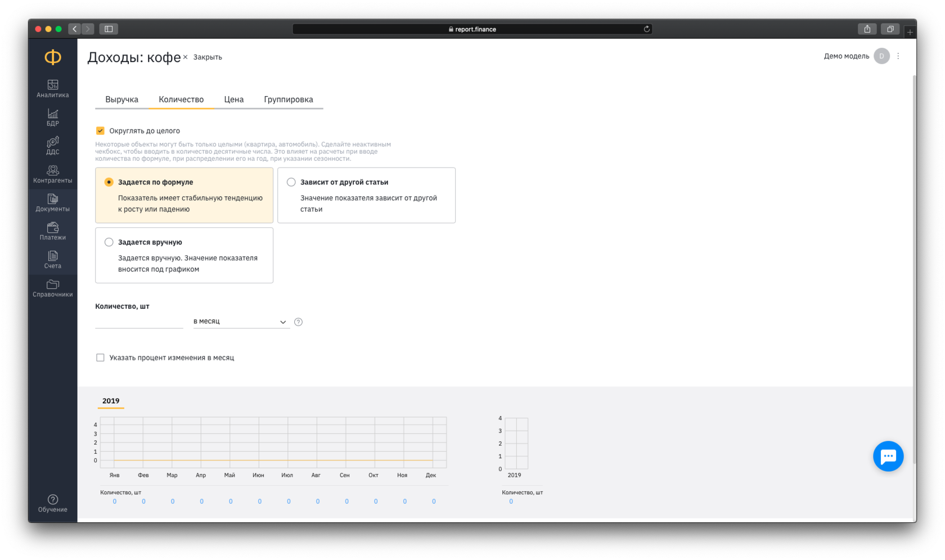
Task: Switch to the Выручка tab
Action: (x=121, y=100)
